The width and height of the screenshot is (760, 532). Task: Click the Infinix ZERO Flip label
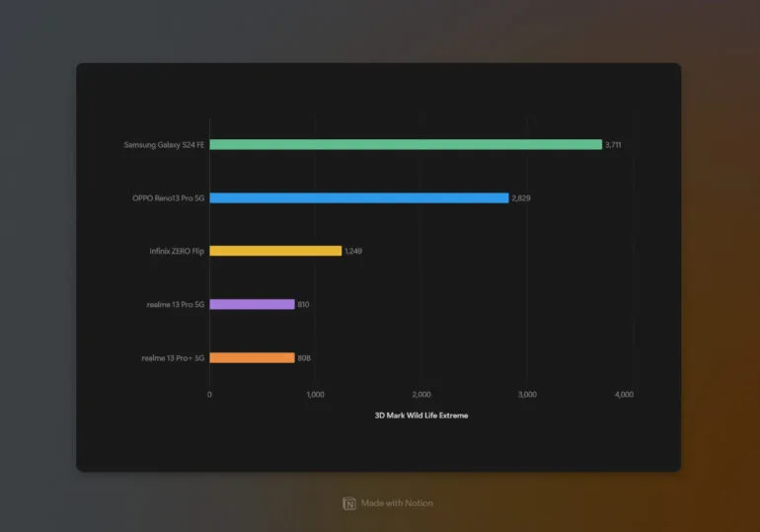click(177, 251)
